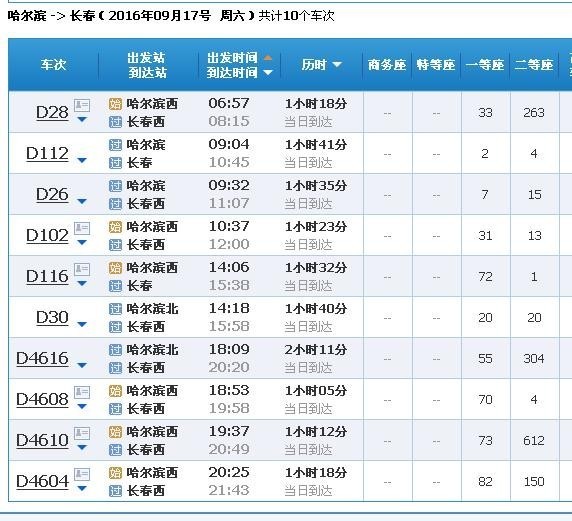
Task: Click the 过 icon beside 长春西 for D28
Action: click(x=115, y=122)
